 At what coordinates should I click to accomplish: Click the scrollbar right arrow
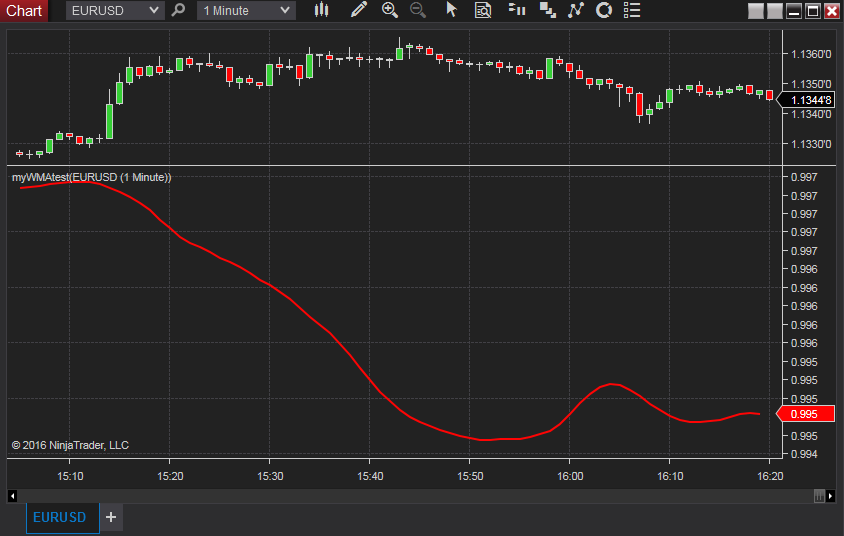click(x=831, y=496)
